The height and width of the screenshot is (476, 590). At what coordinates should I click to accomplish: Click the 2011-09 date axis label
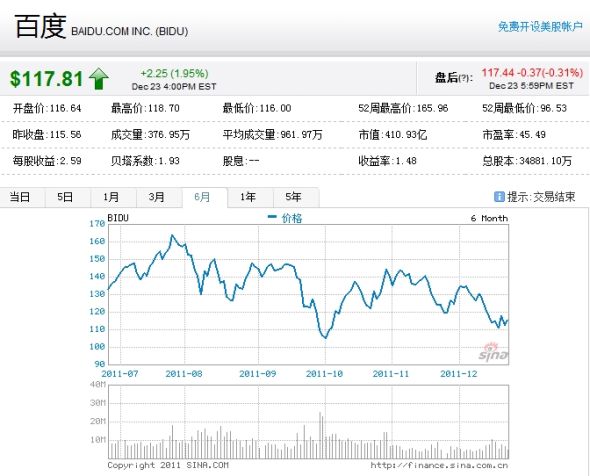(x=258, y=374)
